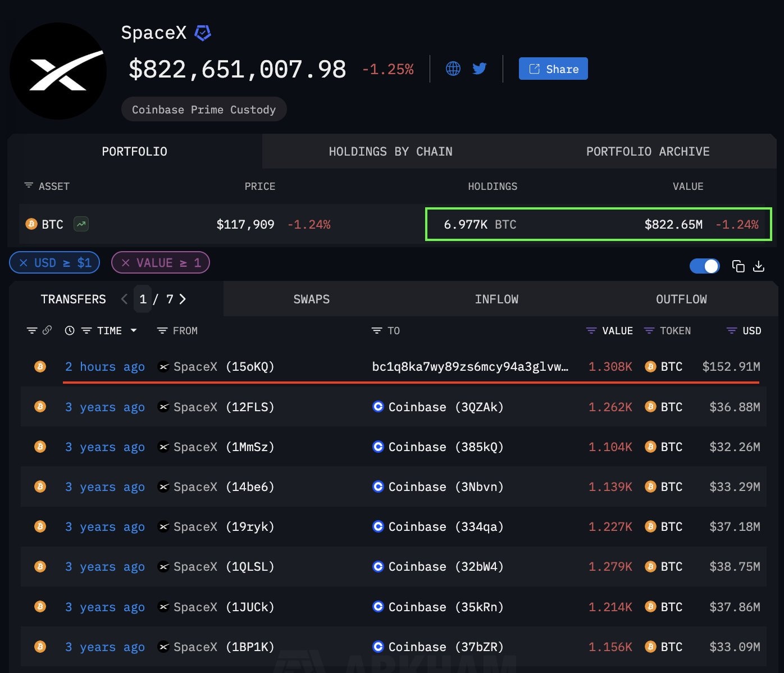Click the PRICE column header

260,186
